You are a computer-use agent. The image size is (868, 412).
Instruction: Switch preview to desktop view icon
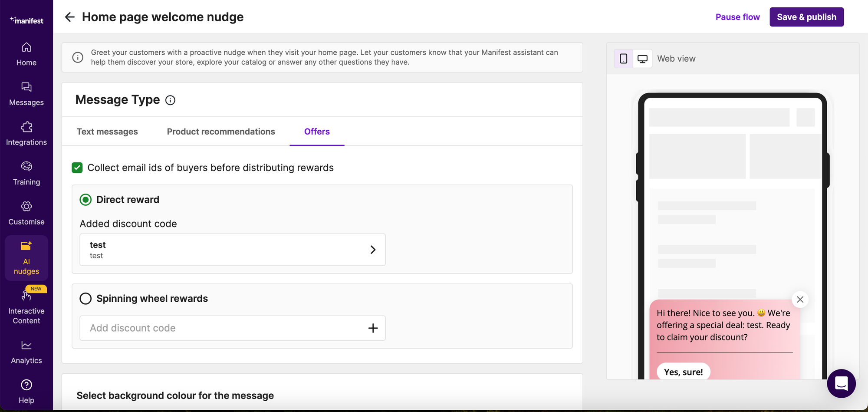point(642,59)
